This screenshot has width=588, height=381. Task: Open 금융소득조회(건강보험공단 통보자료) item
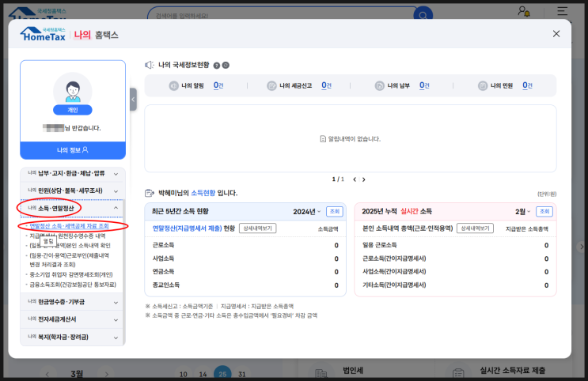tap(73, 285)
